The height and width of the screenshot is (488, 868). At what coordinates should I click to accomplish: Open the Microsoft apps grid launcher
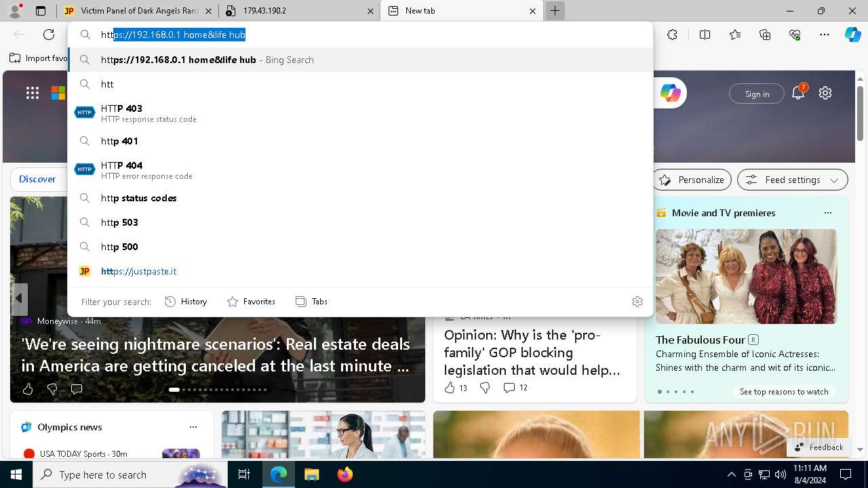point(33,94)
